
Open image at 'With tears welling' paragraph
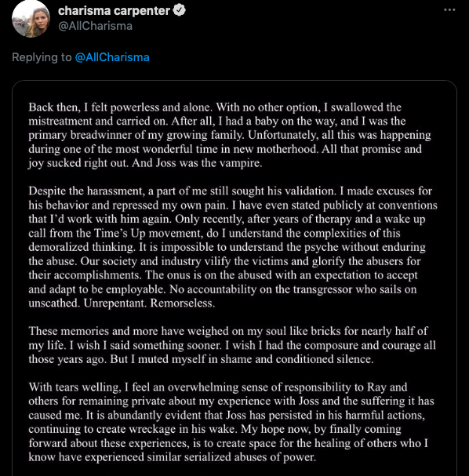(231, 422)
